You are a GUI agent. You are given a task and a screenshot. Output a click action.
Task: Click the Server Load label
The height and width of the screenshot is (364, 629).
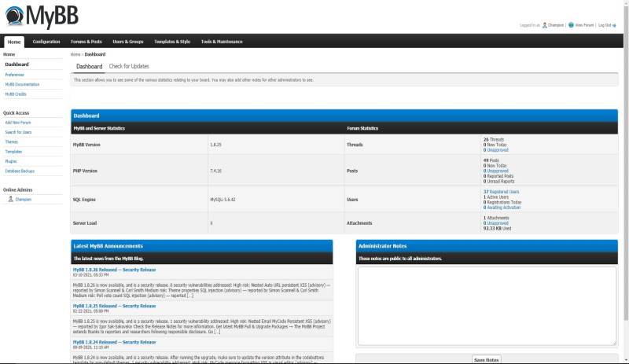pyautogui.click(x=85, y=223)
